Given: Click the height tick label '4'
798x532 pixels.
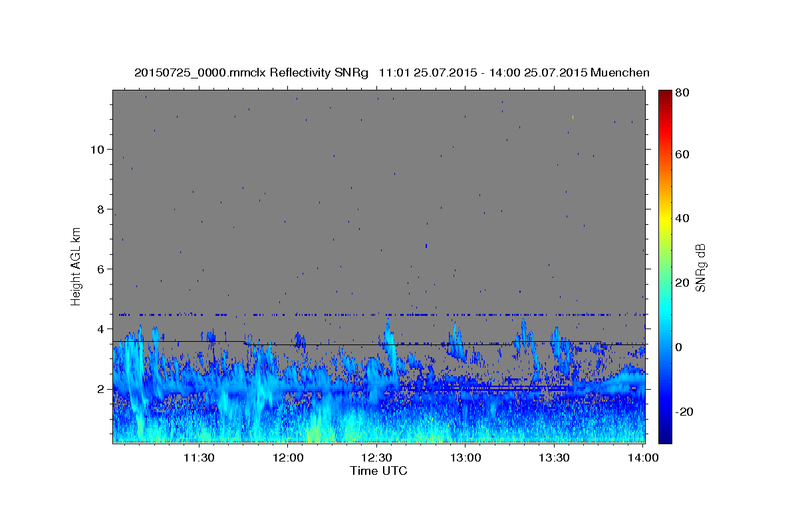Looking at the screenshot, I should [101, 329].
